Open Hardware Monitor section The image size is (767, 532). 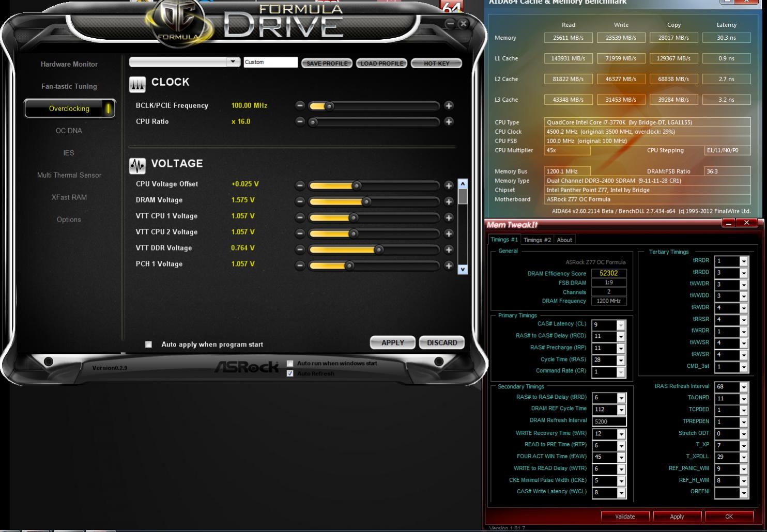[69, 64]
